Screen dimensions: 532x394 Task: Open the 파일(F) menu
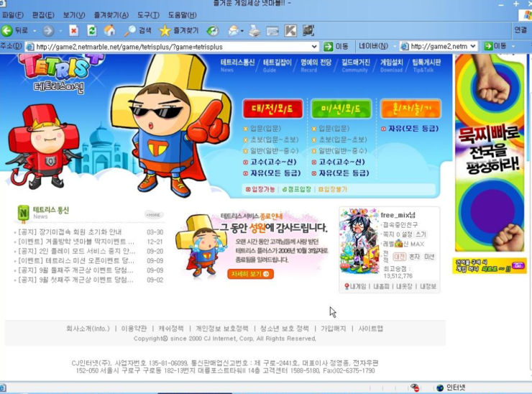pyautogui.click(x=12, y=15)
